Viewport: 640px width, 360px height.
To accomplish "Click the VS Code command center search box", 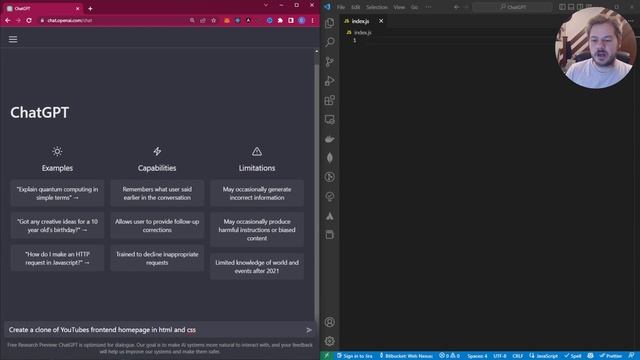I will point(513,7).
